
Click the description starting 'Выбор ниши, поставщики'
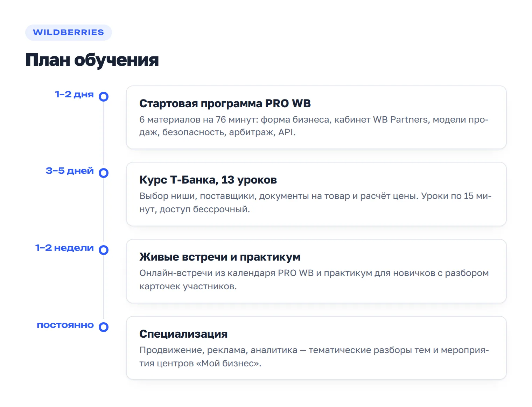(315, 203)
